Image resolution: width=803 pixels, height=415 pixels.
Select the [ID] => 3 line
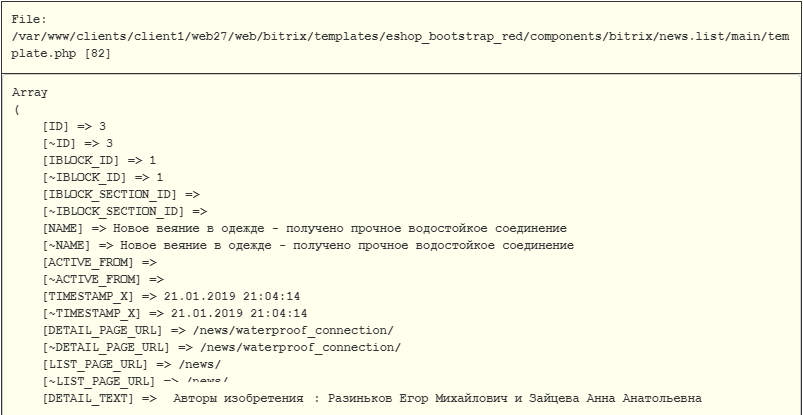click(x=74, y=127)
